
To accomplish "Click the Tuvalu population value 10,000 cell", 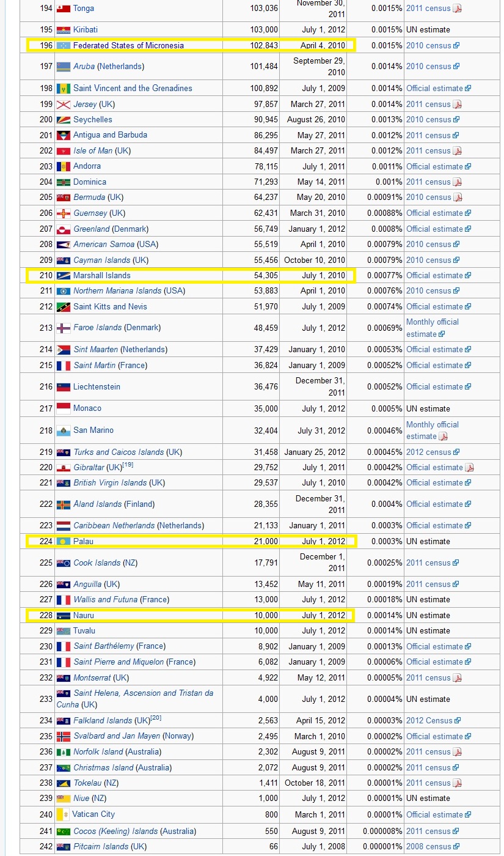I will point(266,631).
